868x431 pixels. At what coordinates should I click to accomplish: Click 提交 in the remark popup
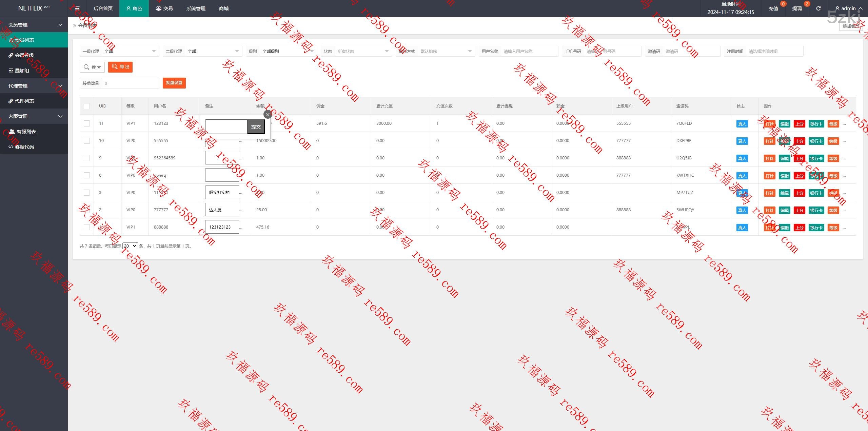tap(256, 127)
